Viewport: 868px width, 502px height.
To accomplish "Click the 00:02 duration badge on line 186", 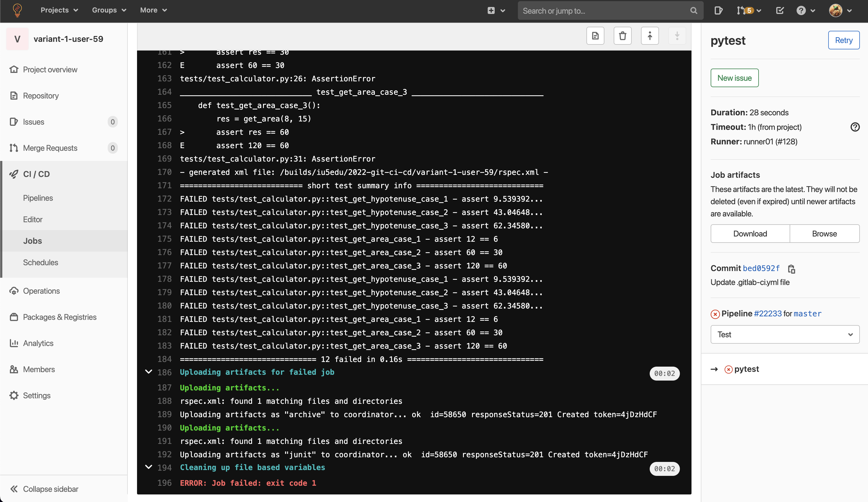I will (664, 373).
